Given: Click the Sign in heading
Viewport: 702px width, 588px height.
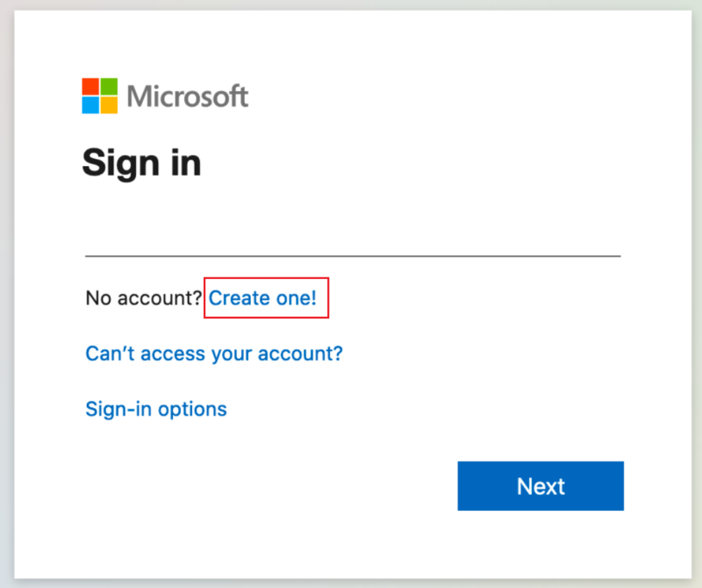Looking at the screenshot, I should point(142,163).
